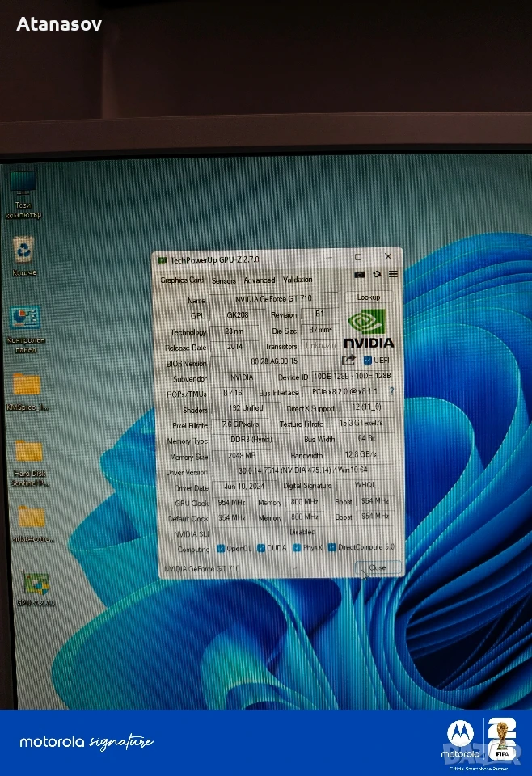
Task: Click the GPU Clock value 954 MHz
Action: coord(231,502)
